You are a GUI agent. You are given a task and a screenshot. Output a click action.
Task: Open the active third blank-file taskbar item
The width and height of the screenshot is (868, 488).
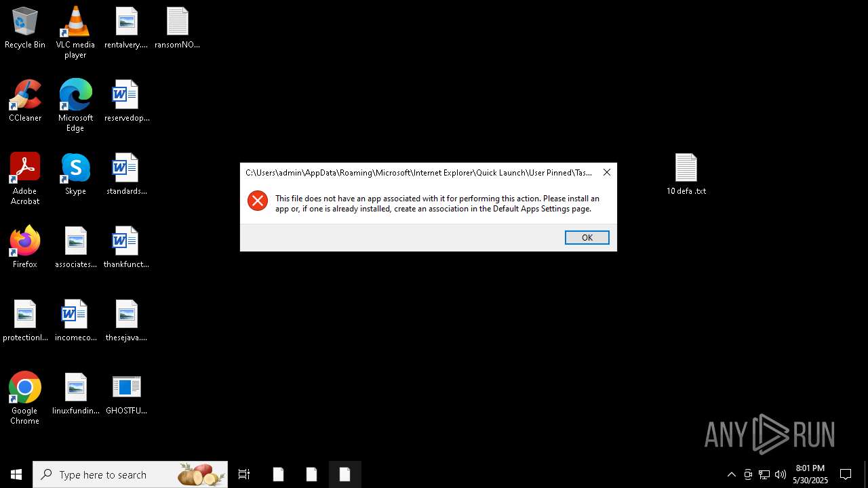(x=344, y=474)
